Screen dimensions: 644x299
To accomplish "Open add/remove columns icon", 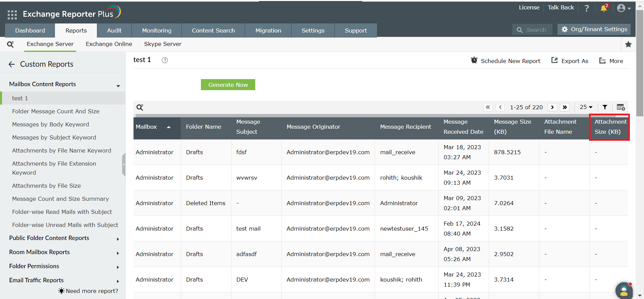I will click(621, 107).
